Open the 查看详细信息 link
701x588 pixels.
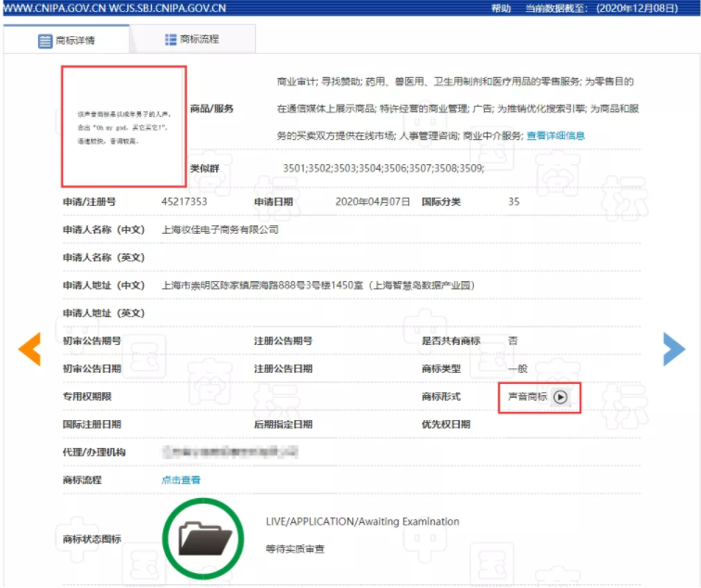(x=555, y=135)
